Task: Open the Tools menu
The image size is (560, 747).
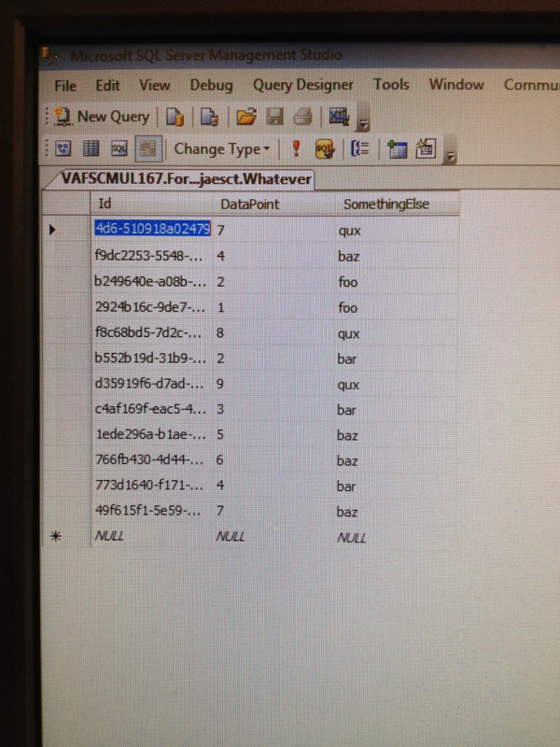Action: (391, 84)
